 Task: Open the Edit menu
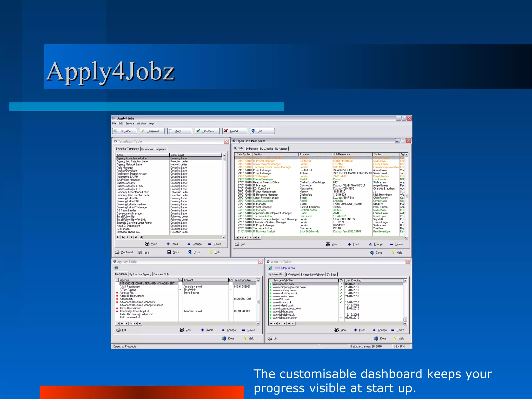(x=121, y=124)
